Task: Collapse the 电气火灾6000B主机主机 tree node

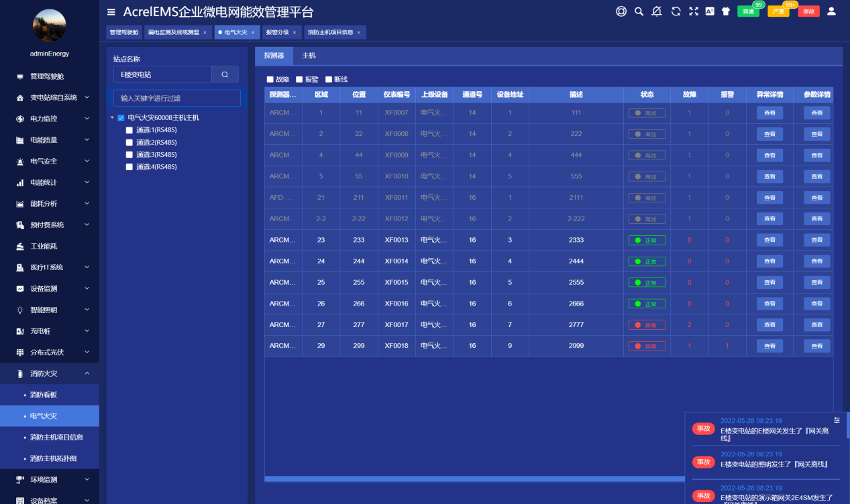Action: (x=113, y=118)
